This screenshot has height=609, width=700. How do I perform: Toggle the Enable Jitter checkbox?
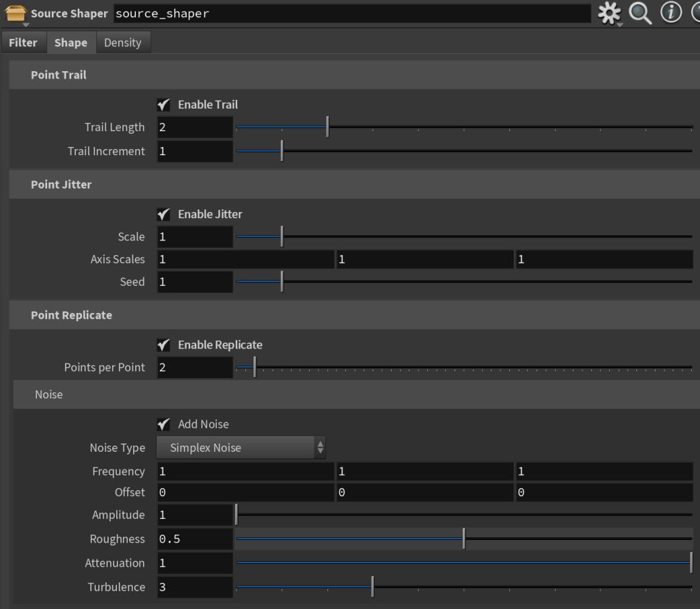pyautogui.click(x=163, y=214)
